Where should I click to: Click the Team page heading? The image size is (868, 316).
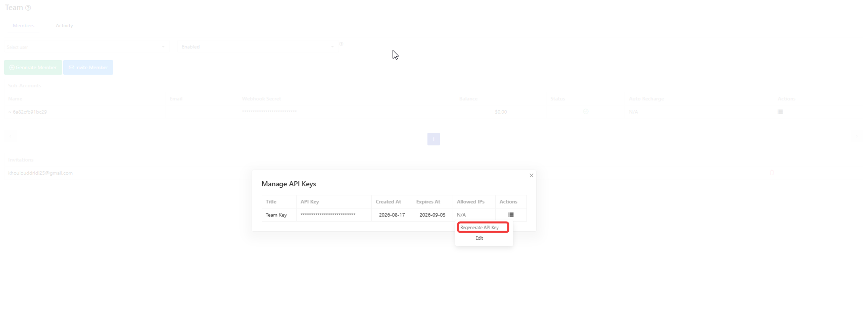click(14, 8)
